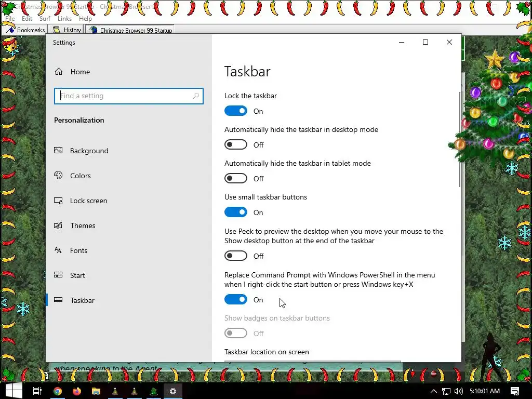Close the Settings window
The height and width of the screenshot is (399, 532).
449,42
